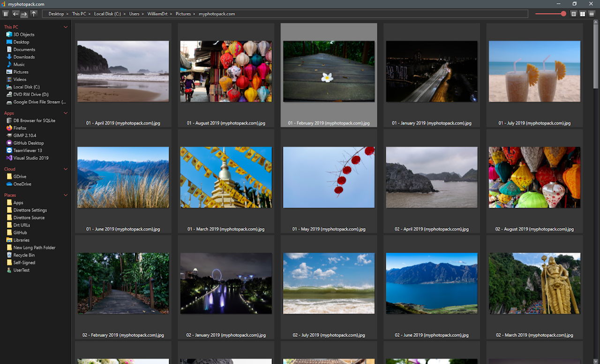Click the back navigation arrow
Viewport: 600px width, 364px height.
[15, 14]
